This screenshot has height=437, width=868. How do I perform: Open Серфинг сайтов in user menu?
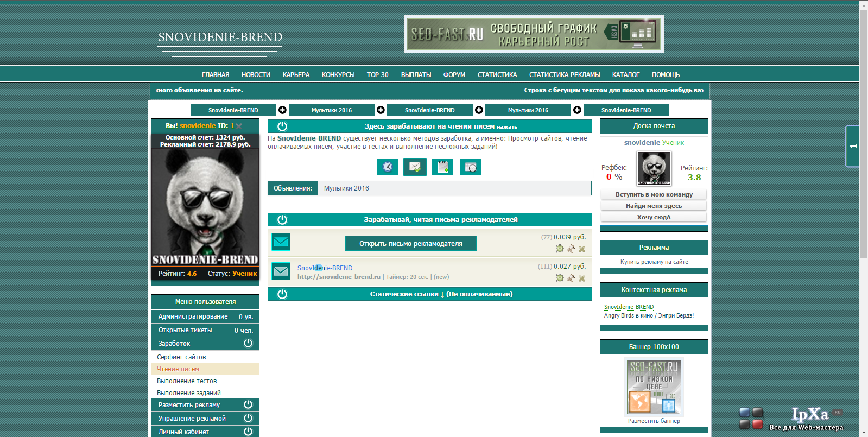pyautogui.click(x=181, y=357)
